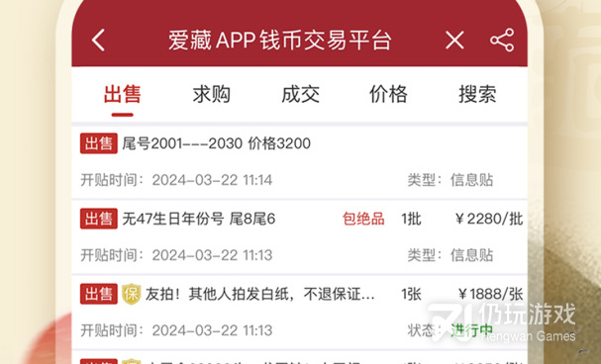Switch to the 价格 tab
The image size is (601, 364).
[388, 94]
